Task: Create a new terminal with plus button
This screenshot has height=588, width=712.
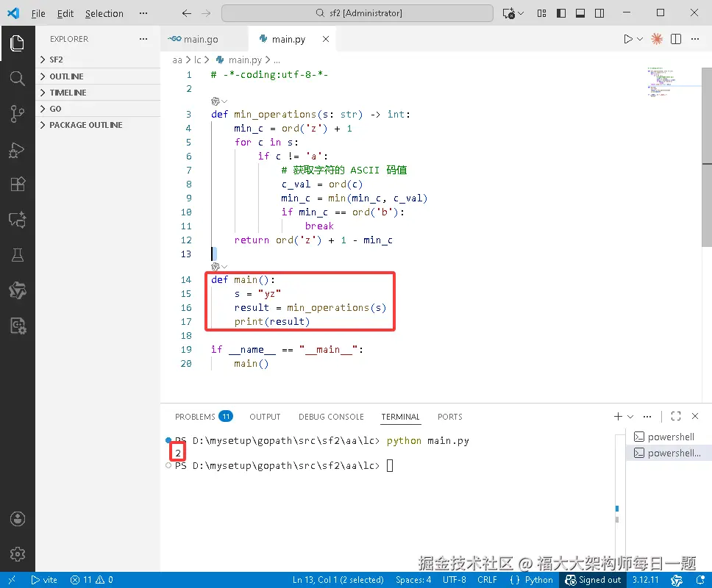Action: click(x=618, y=416)
